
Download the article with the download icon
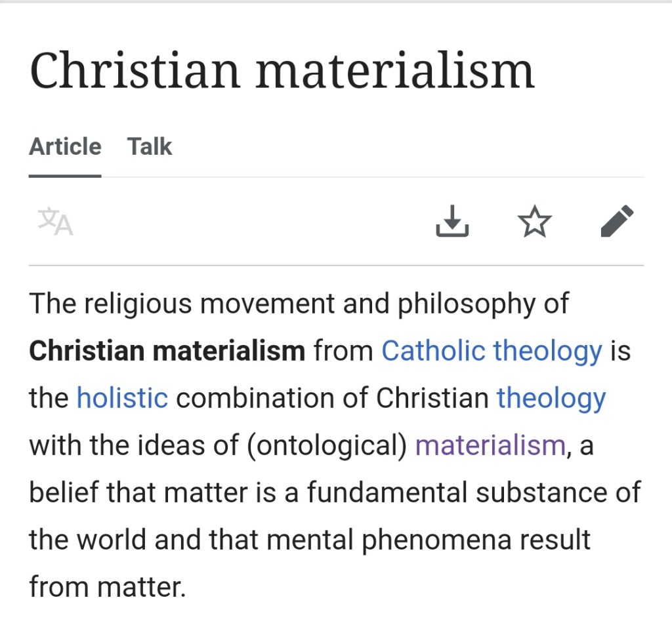[452, 222]
